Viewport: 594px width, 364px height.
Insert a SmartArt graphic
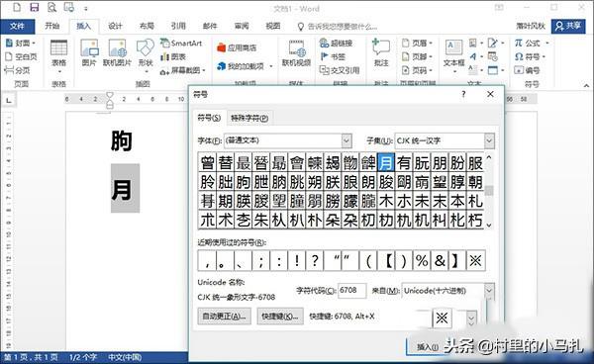click(181, 44)
